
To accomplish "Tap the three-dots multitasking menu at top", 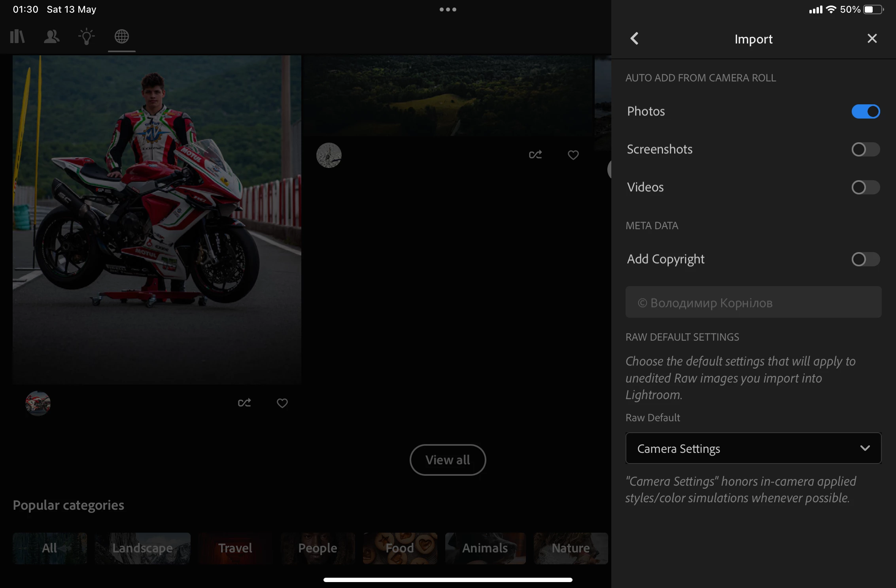I will [x=448, y=9].
